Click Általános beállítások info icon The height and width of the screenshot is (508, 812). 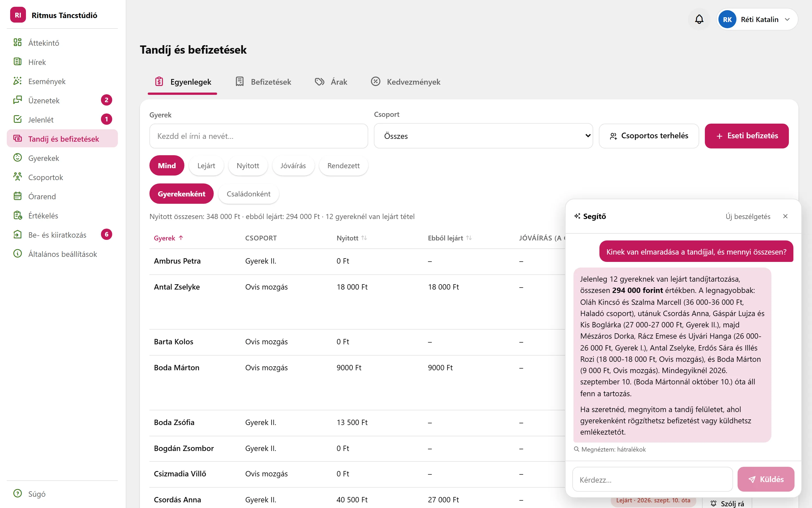(17, 253)
